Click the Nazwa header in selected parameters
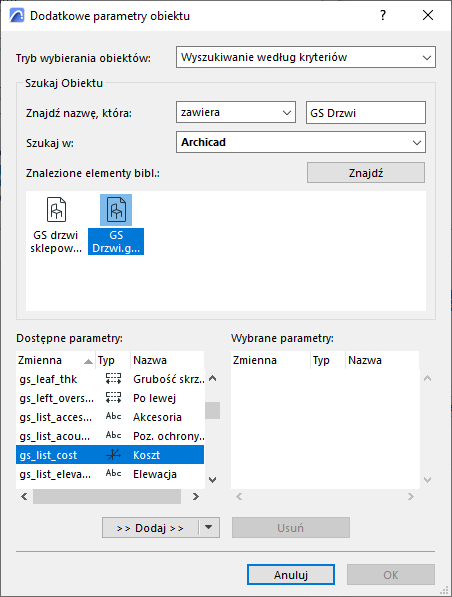This screenshot has width=452, height=597. [382, 360]
